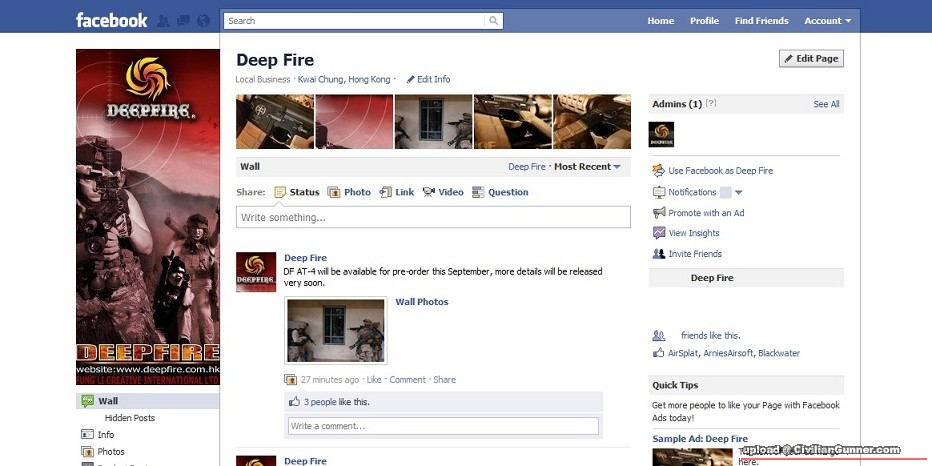This screenshot has height=466, width=932.
Task: Open the globe notifications icon
Action: [204, 21]
